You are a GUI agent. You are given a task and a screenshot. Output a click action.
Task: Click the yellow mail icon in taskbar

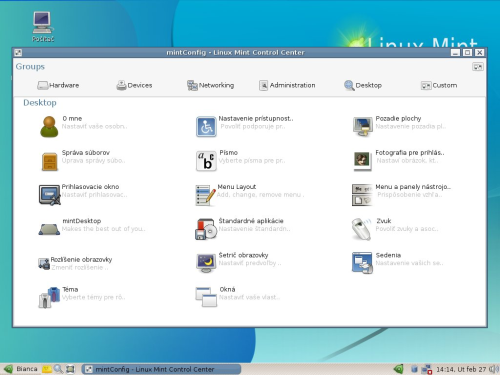(x=47, y=369)
